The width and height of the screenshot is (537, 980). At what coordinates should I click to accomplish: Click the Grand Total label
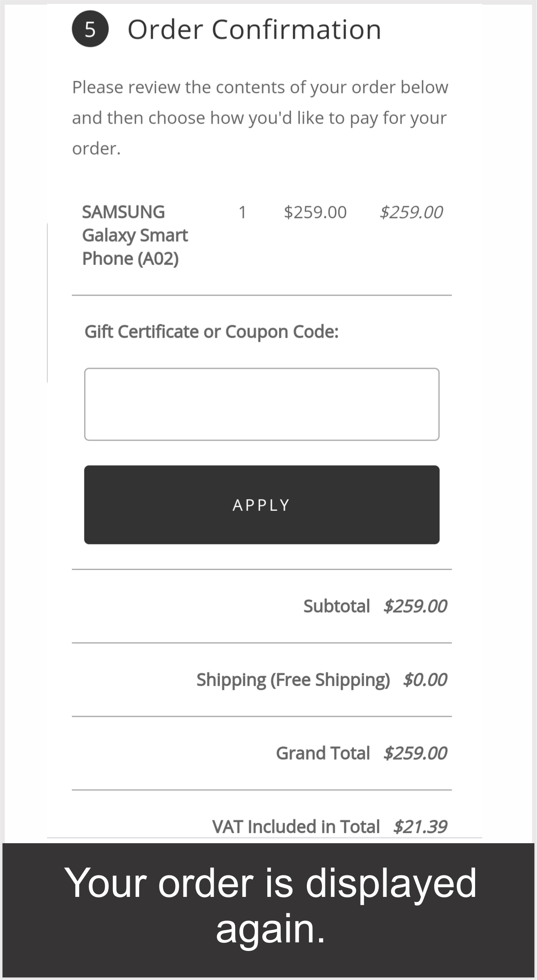pos(323,753)
